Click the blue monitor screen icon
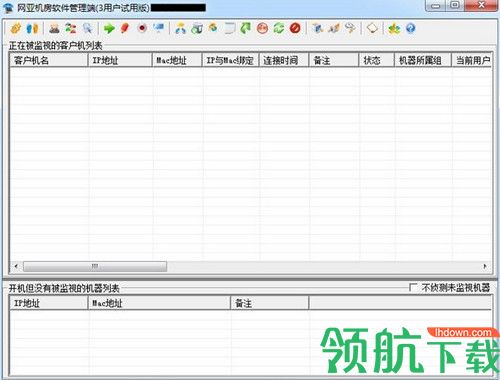This screenshot has width=500, height=380. point(159,28)
